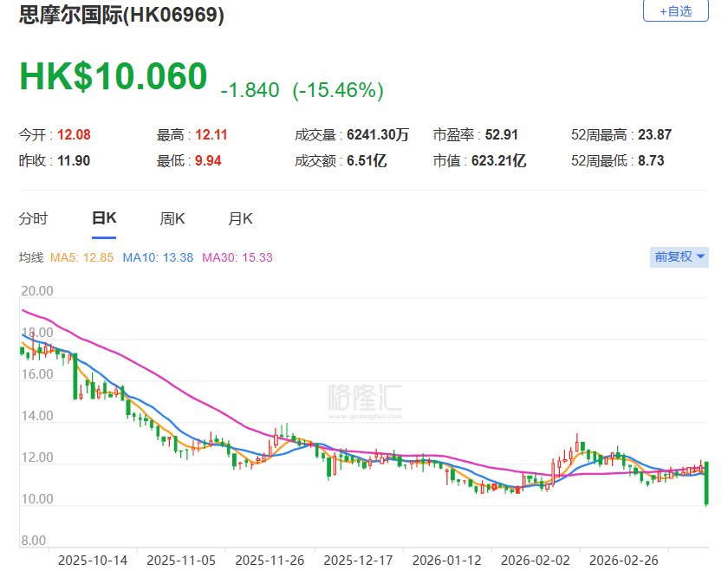Viewport: 728px width, 571px height.
Task: Click the 2025-11-26 date axis label
Action: 270,561
